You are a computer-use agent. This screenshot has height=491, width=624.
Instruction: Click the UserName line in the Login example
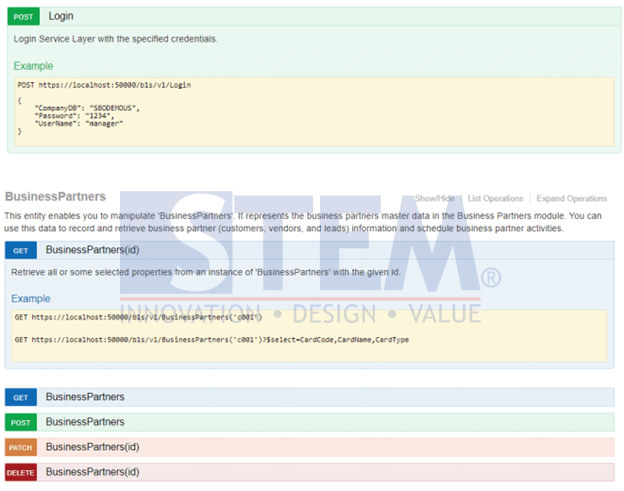[x=79, y=123]
